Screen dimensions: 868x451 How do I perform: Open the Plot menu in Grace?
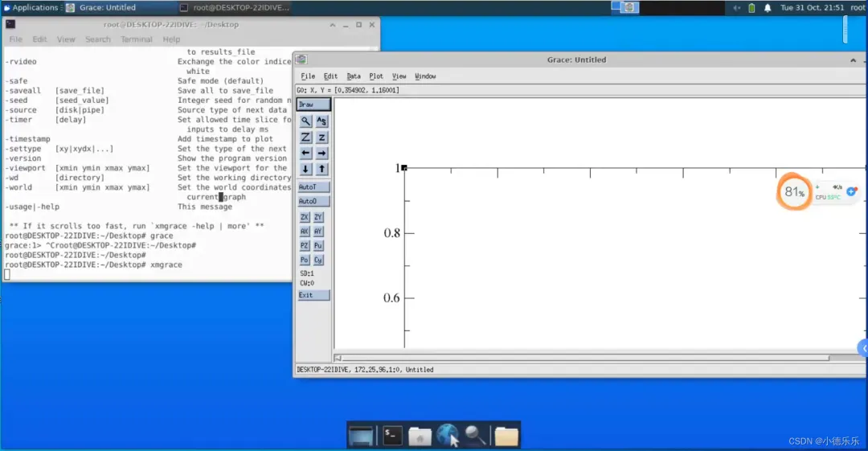click(376, 76)
